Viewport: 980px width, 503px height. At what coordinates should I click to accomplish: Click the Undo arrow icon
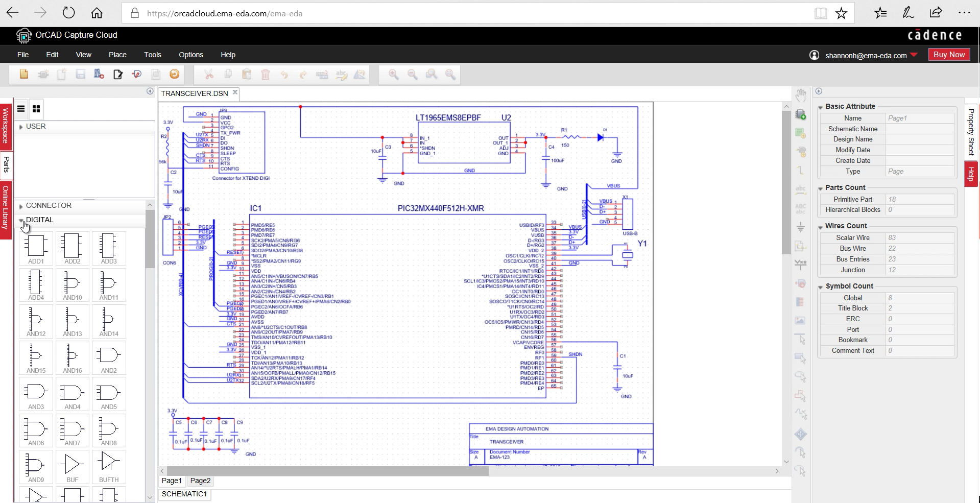(284, 75)
